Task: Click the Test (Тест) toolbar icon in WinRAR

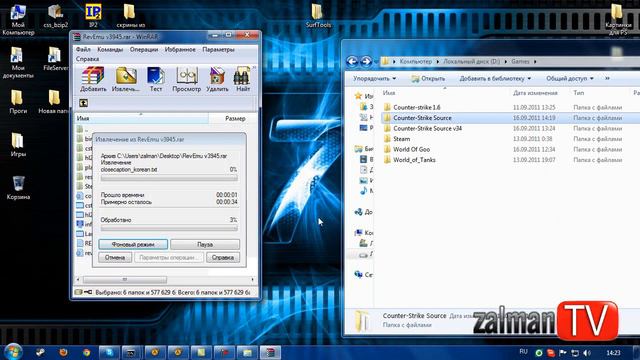Action: (156, 79)
